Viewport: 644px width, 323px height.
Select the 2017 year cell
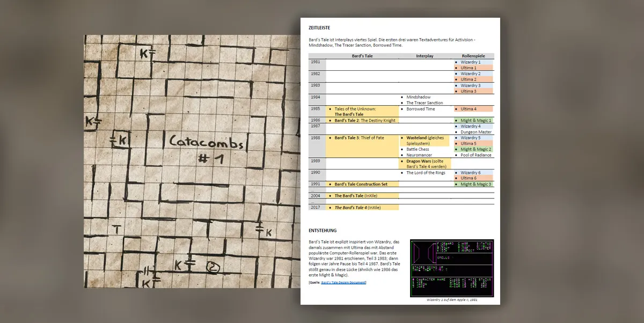pyautogui.click(x=317, y=207)
